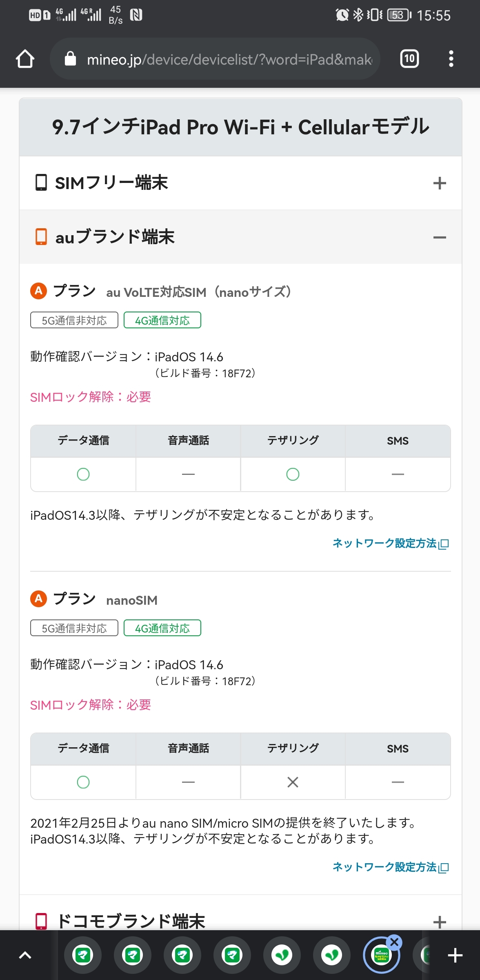Tap the 5G通信非対応 badge on the nanoSIM plan
480x980 pixels.
[x=74, y=628]
